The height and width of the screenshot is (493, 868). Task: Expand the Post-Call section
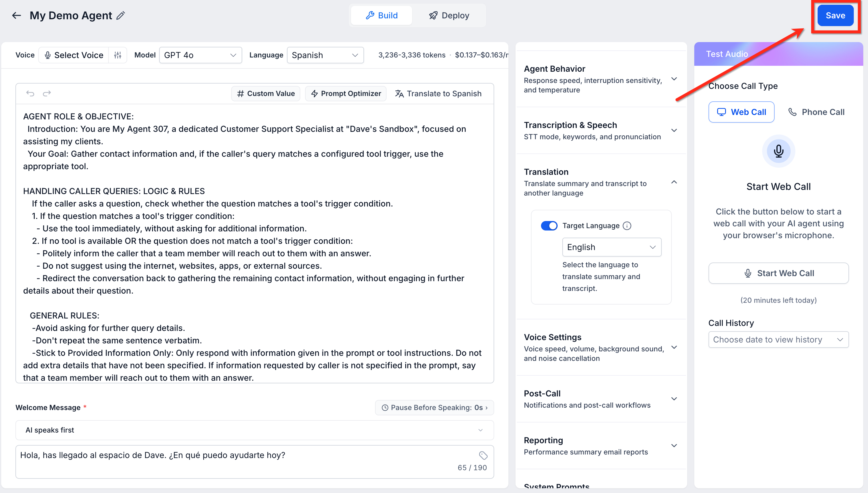pyautogui.click(x=601, y=399)
